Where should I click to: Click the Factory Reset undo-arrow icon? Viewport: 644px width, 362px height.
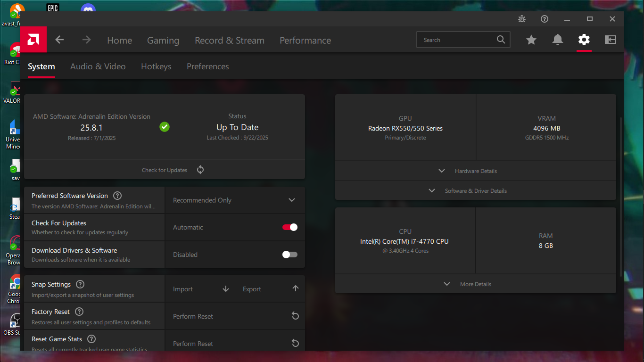click(296, 316)
